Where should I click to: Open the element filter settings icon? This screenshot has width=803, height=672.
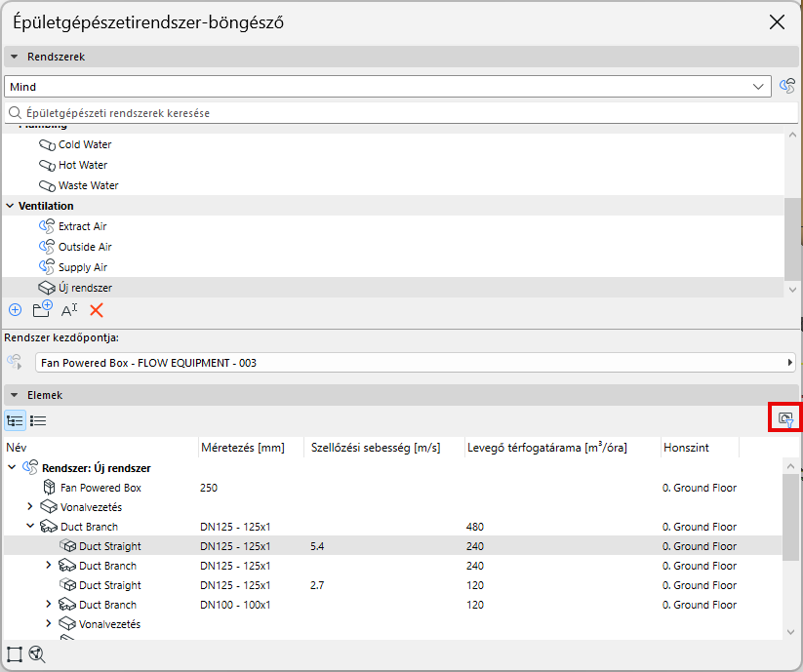pyautogui.click(x=785, y=419)
